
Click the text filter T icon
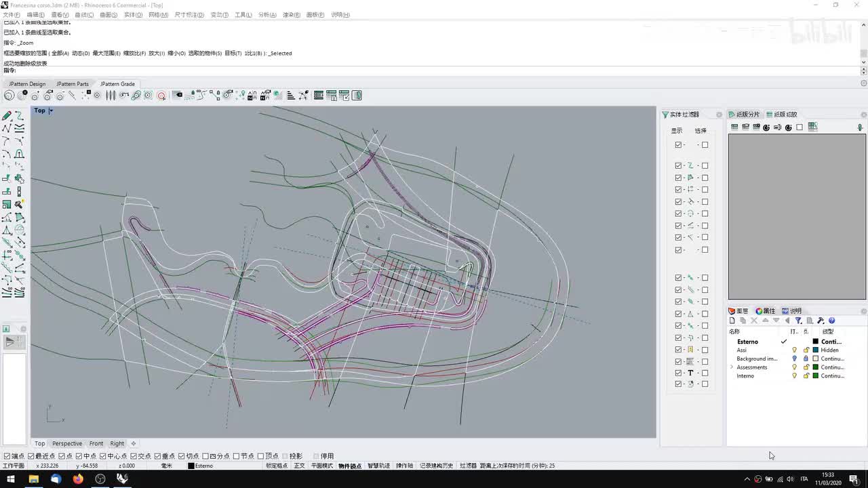pyautogui.click(x=690, y=373)
